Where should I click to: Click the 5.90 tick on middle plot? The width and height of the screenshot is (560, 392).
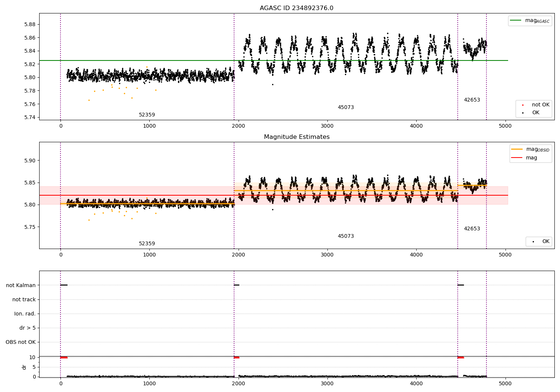tap(29, 161)
